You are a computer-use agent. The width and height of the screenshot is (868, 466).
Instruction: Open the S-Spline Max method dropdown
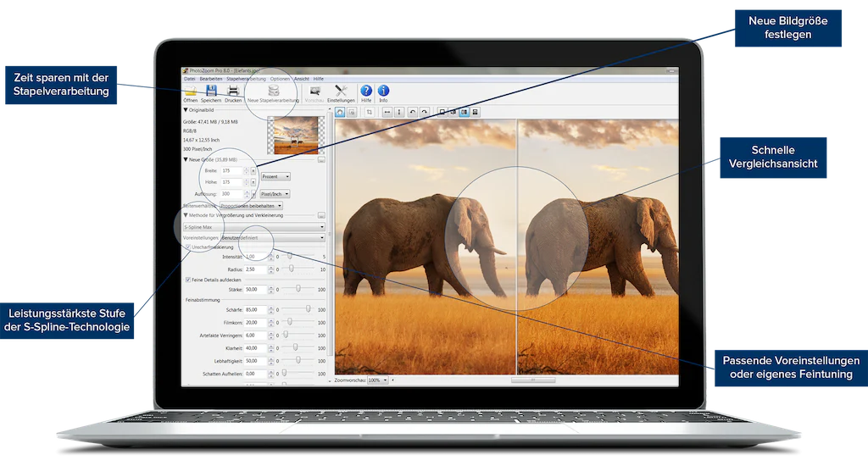[x=254, y=227]
